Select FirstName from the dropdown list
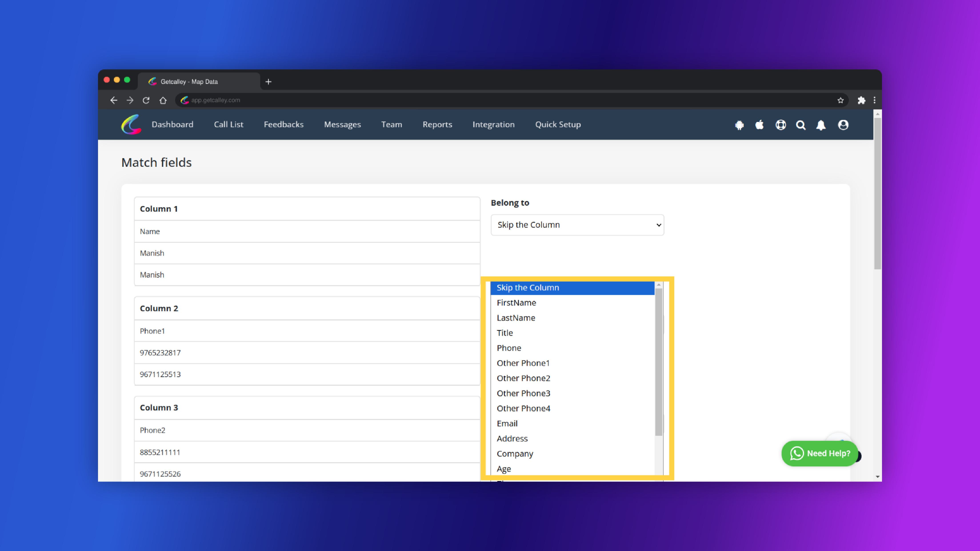Image resolution: width=980 pixels, height=551 pixels. [x=516, y=303]
